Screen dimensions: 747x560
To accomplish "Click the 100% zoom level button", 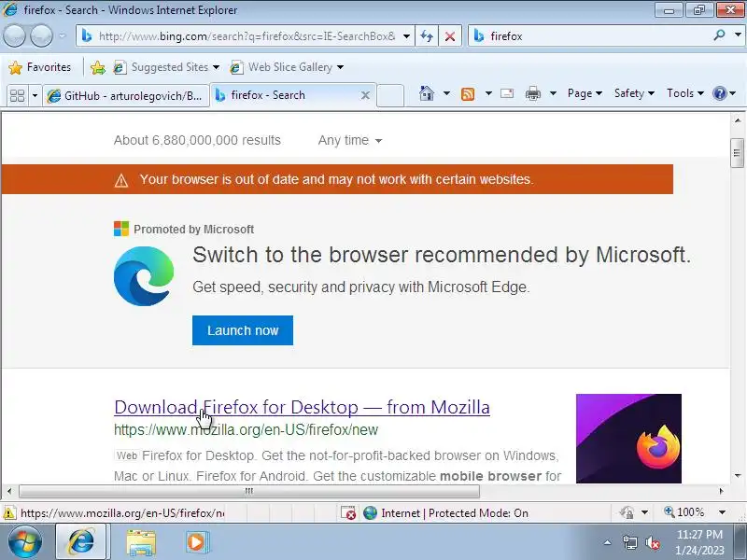I will [x=684, y=512].
